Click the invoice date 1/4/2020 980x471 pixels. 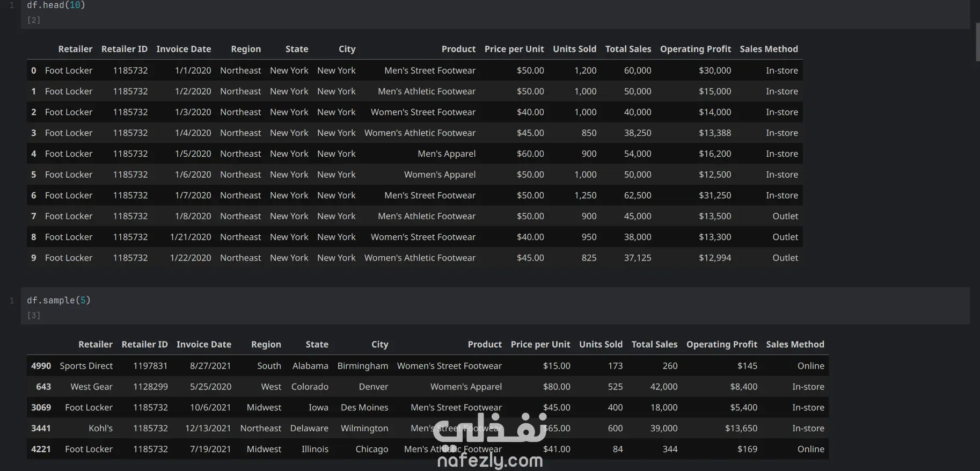pyautogui.click(x=193, y=133)
